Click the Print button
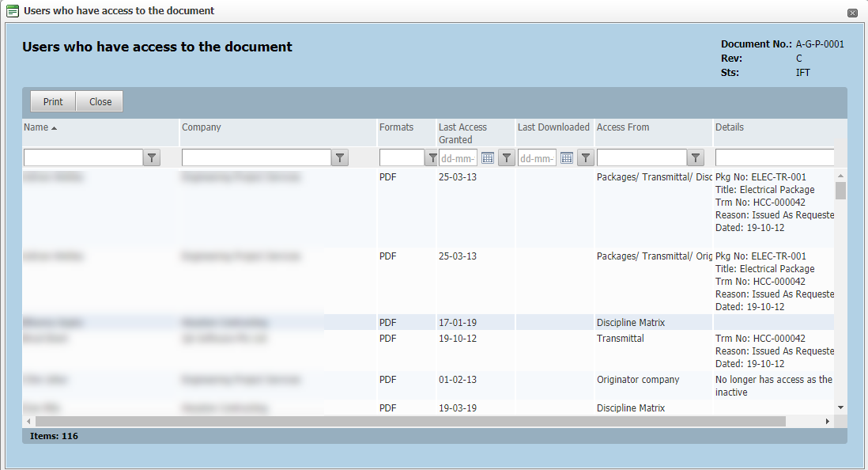The width and height of the screenshot is (868, 470). click(52, 101)
